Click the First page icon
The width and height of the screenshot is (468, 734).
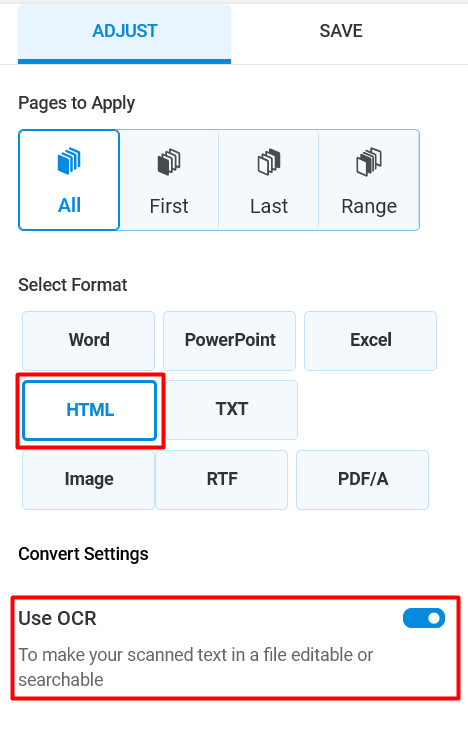169,162
